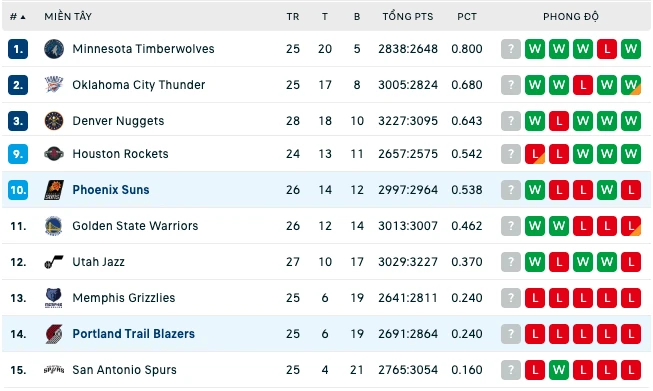The width and height of the screenshot is (653, 391).
Task: Click San Antonio Spurs' green W form badge
Action: pyautogui.click(x=559, y=370)
